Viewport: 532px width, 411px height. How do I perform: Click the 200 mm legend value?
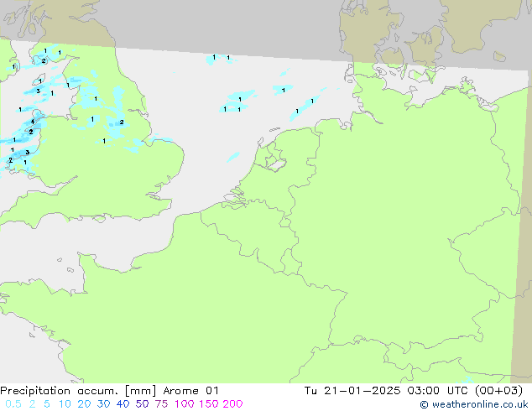click(x=232, y=404)
